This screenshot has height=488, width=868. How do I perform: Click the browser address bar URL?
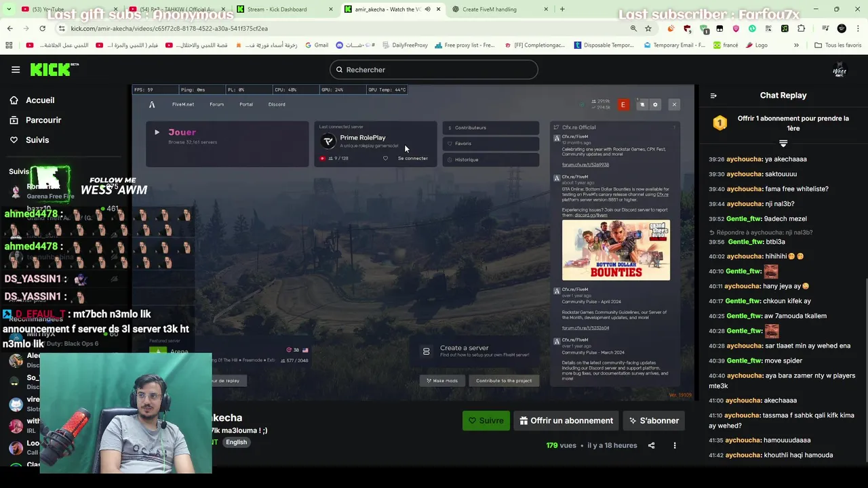[170, 28]
